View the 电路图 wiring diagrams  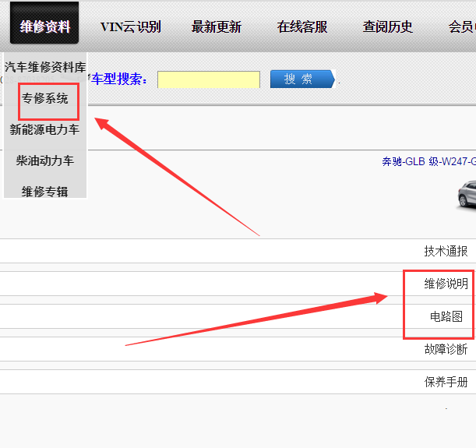[x=446, y=316]
